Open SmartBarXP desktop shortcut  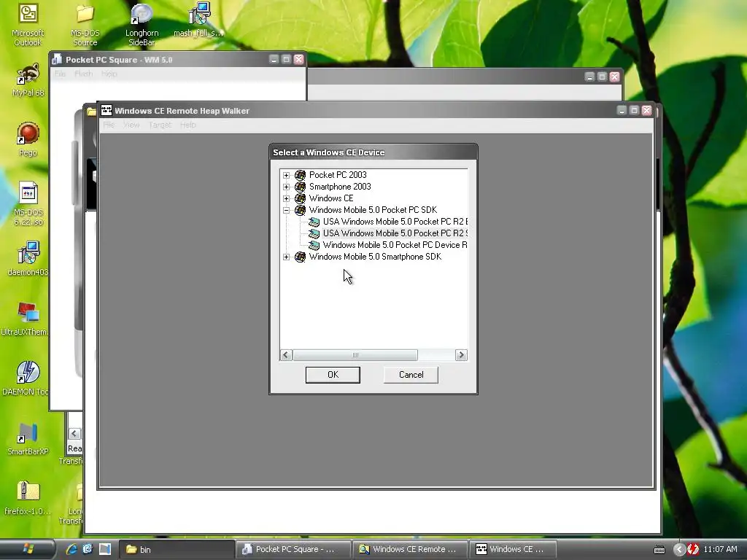pyautogui.click(x=28, y=439)
